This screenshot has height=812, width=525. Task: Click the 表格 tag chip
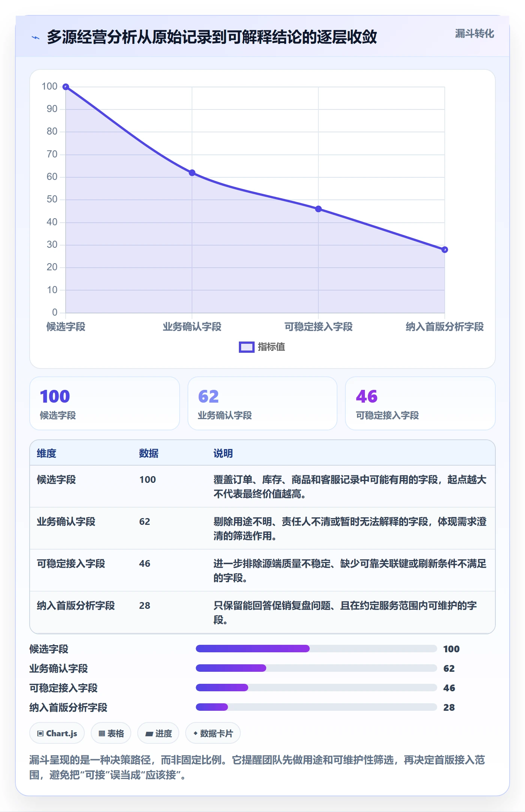click(111, 733)
